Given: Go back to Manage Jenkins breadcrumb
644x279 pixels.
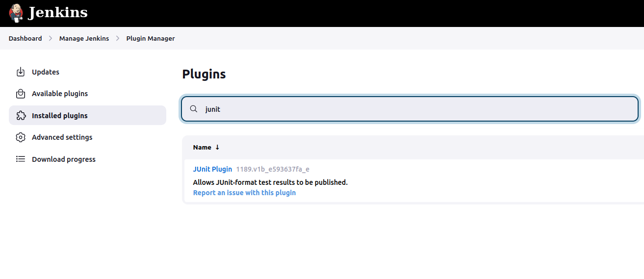Looking at the screenshot, I should click(x=84, y=38).
